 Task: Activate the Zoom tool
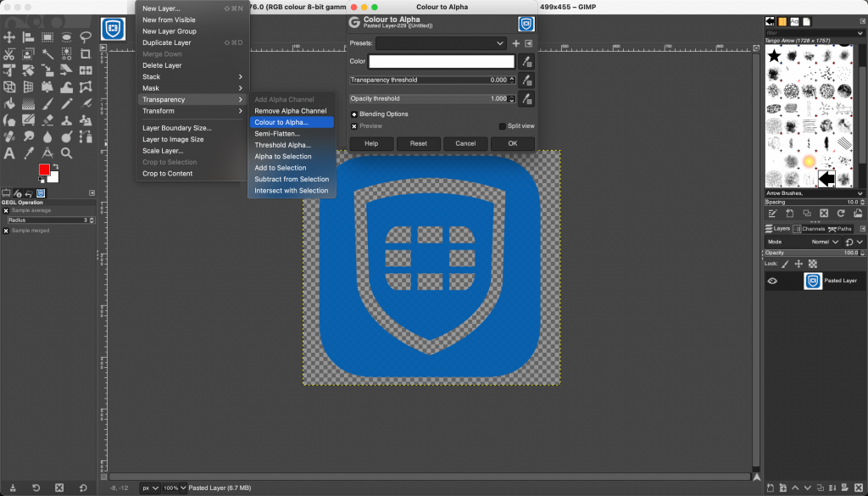tap(65, 153)
